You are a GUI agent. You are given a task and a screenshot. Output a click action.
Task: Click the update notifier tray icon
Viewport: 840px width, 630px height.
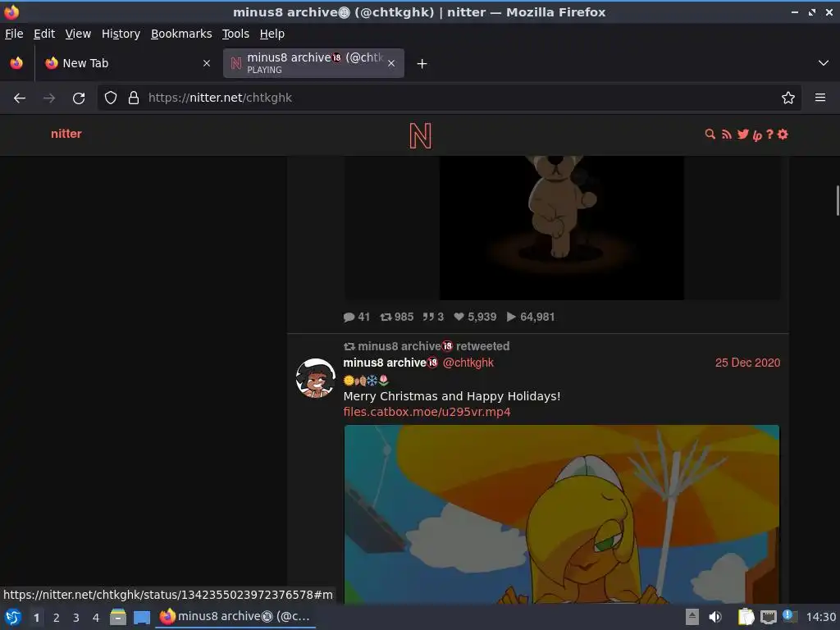[x=790, y=616]
